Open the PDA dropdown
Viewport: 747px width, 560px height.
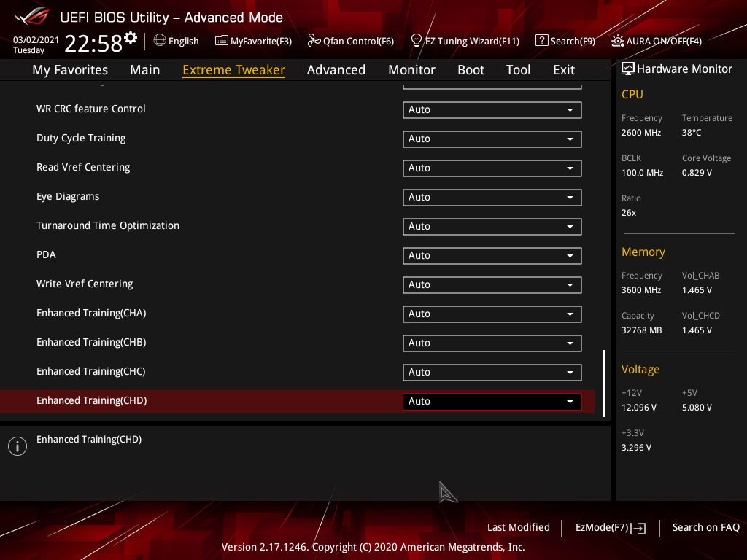click(x=492, y=256)
